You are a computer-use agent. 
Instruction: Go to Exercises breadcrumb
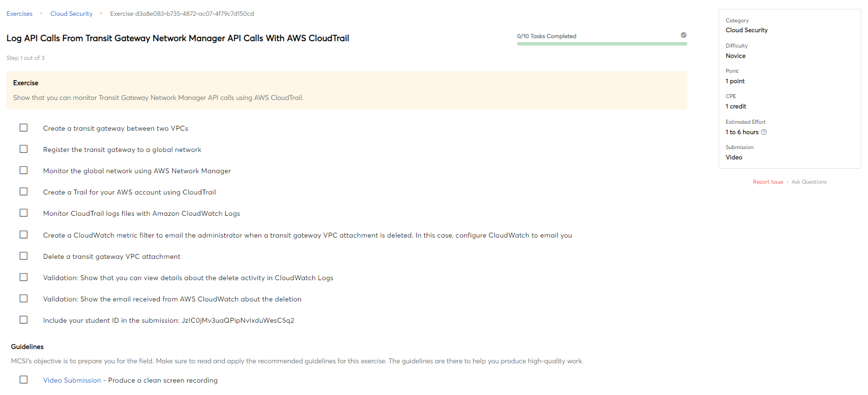19,14
